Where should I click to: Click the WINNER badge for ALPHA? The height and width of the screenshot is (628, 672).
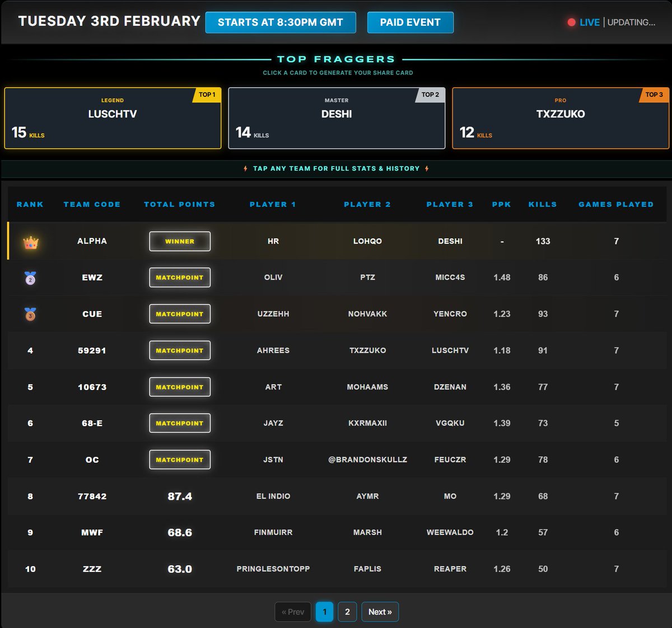(x=180, y=241)
